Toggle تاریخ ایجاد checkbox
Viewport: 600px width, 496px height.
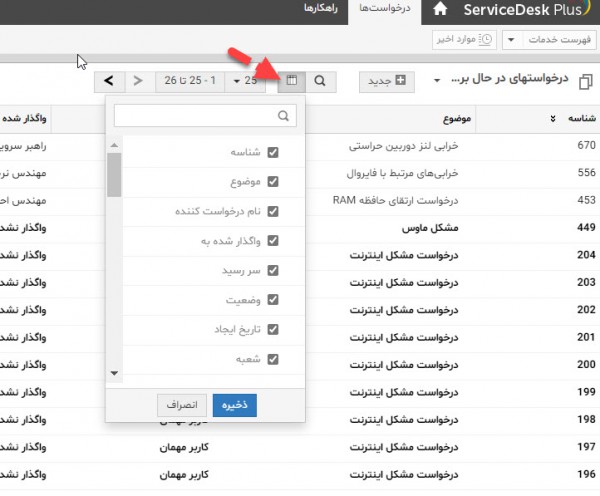click(x=273, y=330)
